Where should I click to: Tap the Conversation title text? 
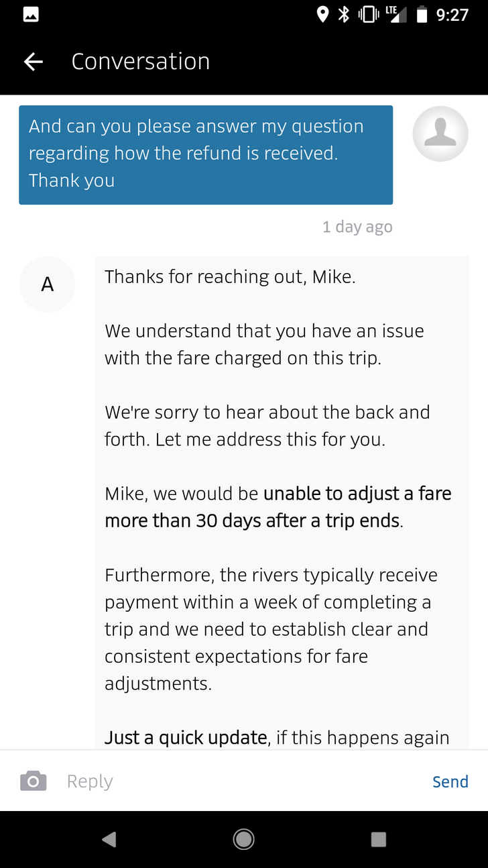(140, 62)
